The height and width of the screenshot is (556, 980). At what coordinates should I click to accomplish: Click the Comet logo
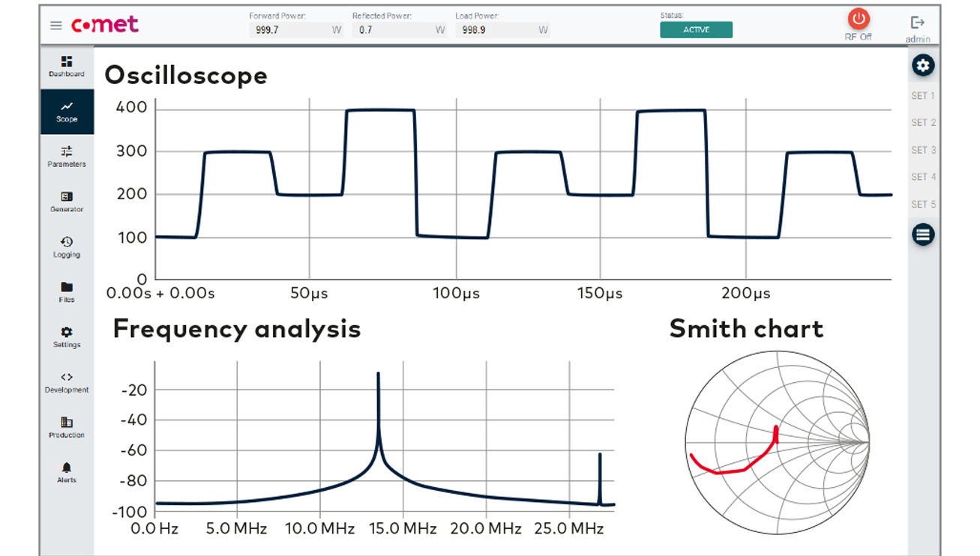tap(105, 25)
